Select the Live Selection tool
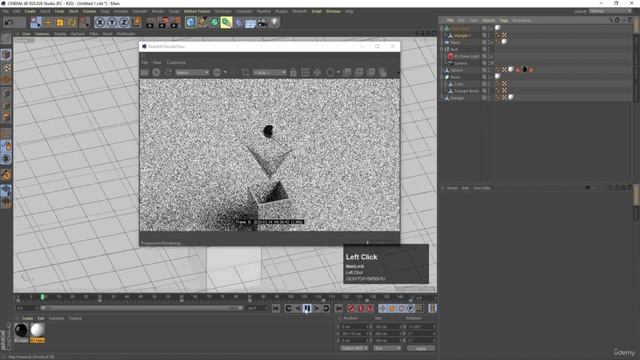640x360 pixels. [x=36, y=22]
